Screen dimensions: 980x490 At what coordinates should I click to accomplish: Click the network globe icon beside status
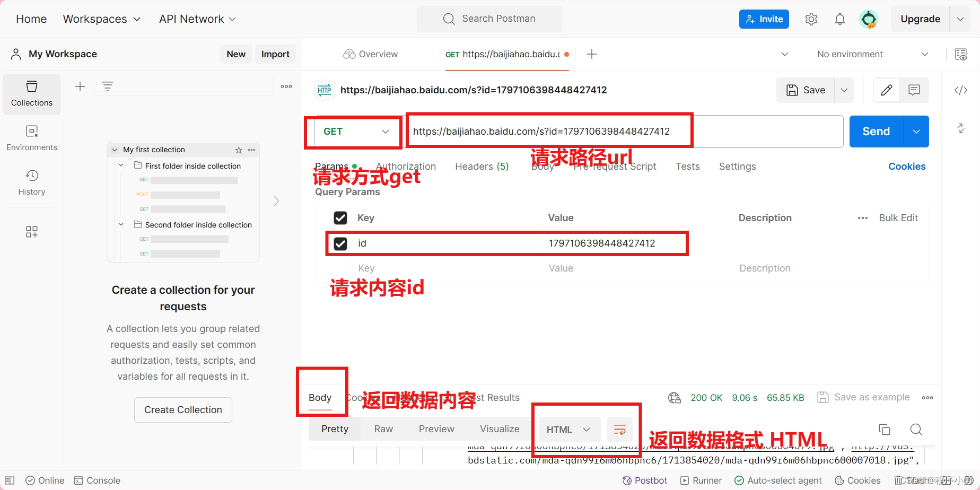[x=675, y=398]
